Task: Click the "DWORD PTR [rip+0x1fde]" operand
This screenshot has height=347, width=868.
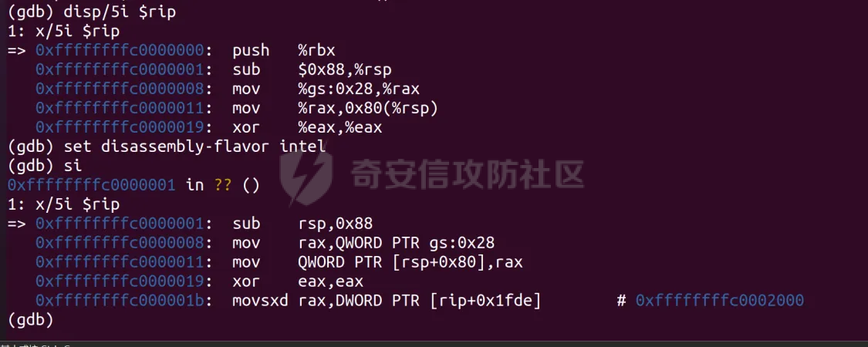Action: [420, 301]
